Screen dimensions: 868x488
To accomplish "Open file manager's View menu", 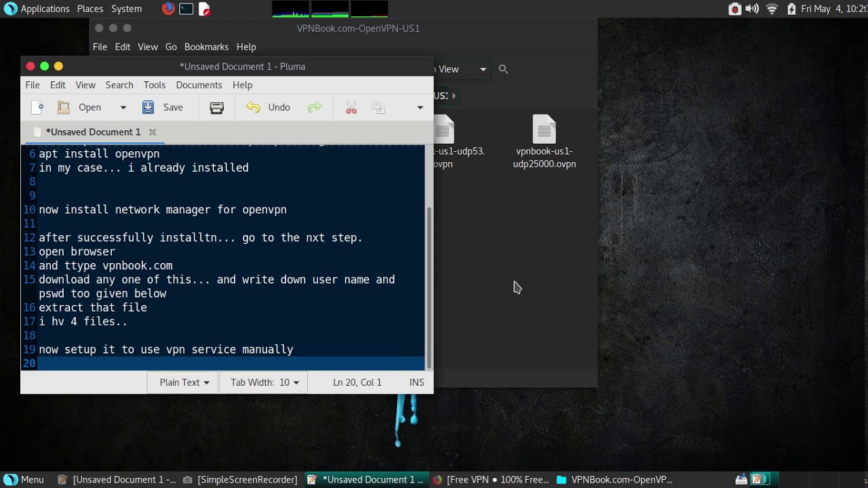I will 148,47.
